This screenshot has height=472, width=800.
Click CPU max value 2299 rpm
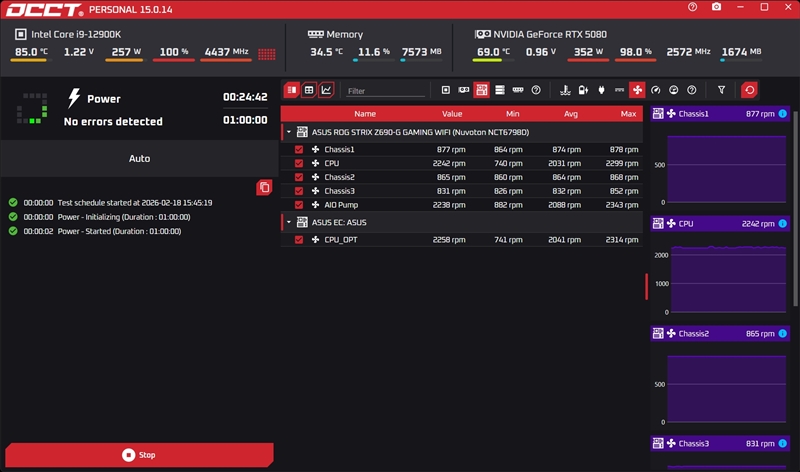pos(622,163)
